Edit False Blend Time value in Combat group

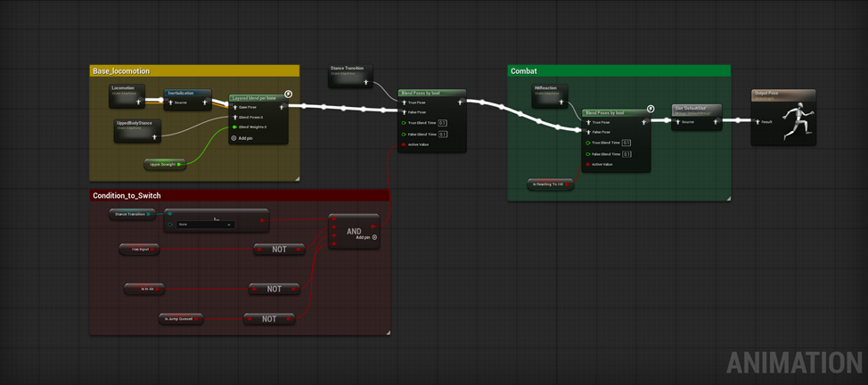(626, 154)
